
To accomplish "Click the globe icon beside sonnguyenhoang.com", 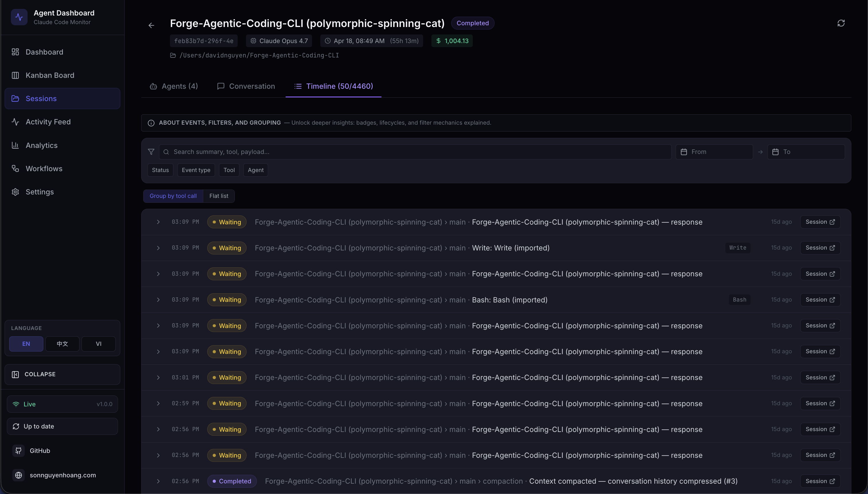I will click(x=19, y=475).
